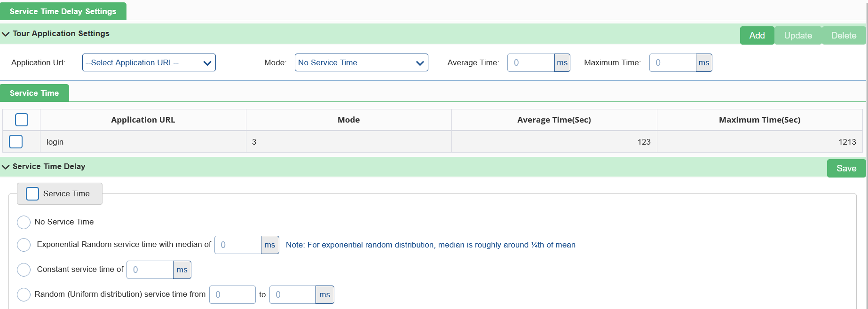
Task: Focus the Average Time input field
Action: tap(531, 62)
